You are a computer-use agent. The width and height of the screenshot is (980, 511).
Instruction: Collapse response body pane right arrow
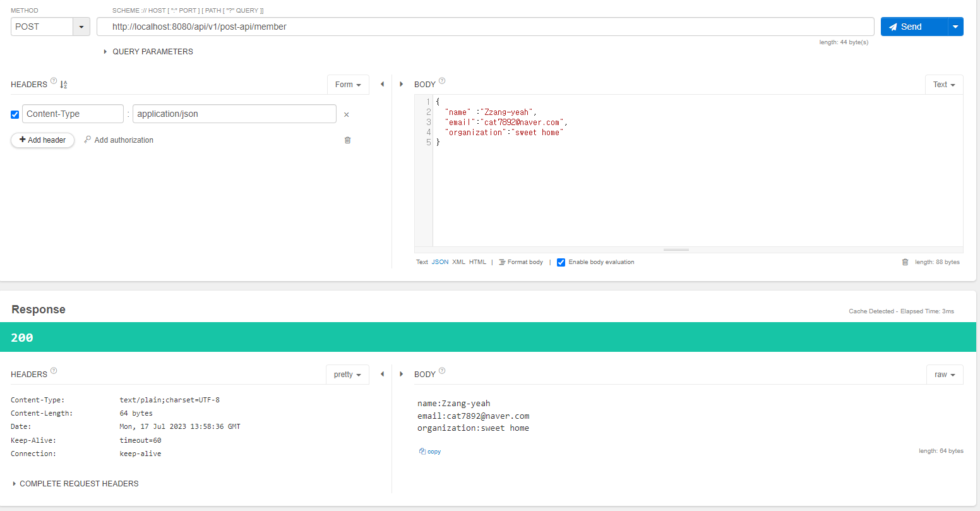(402, 374)
